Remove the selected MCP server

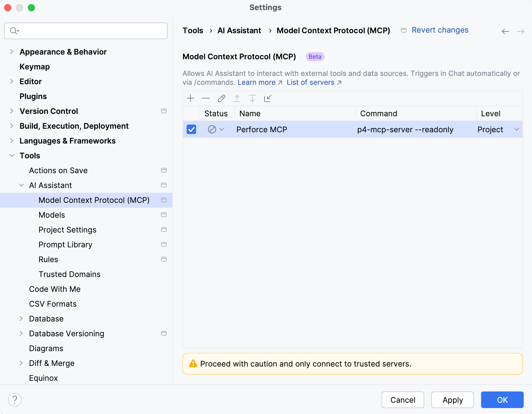pyautogui.click(x=206, y=98)
